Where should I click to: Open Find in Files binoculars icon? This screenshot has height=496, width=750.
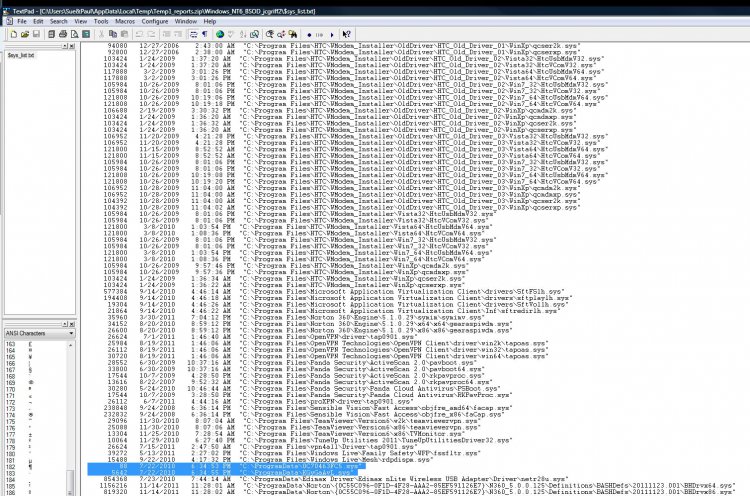[x=293, y=34]
